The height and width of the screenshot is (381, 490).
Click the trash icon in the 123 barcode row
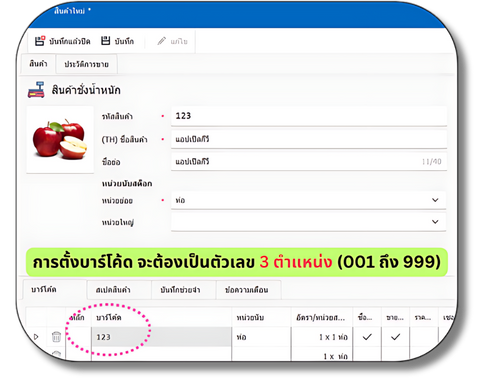point(56,337)
